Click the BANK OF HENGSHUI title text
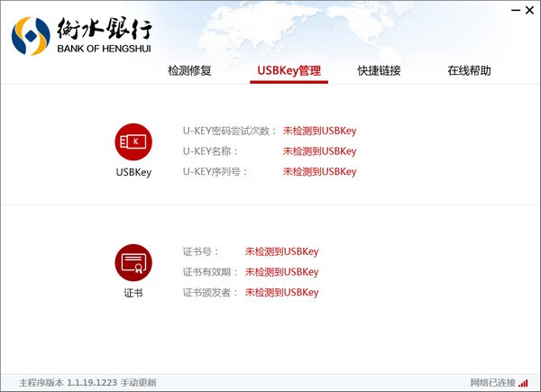The width and height of the screenshot is (541, 392). (x=104, y=49)
